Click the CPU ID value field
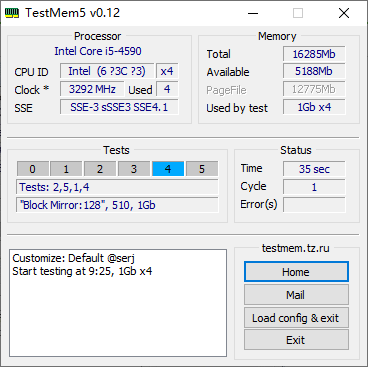Screen dimensions: 368x367 [x=107, y=71]
